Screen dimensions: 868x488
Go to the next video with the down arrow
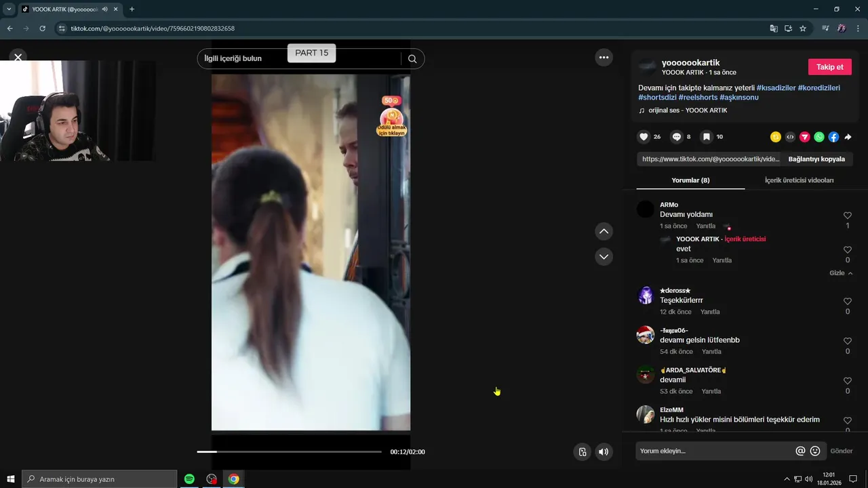(604, 257)
